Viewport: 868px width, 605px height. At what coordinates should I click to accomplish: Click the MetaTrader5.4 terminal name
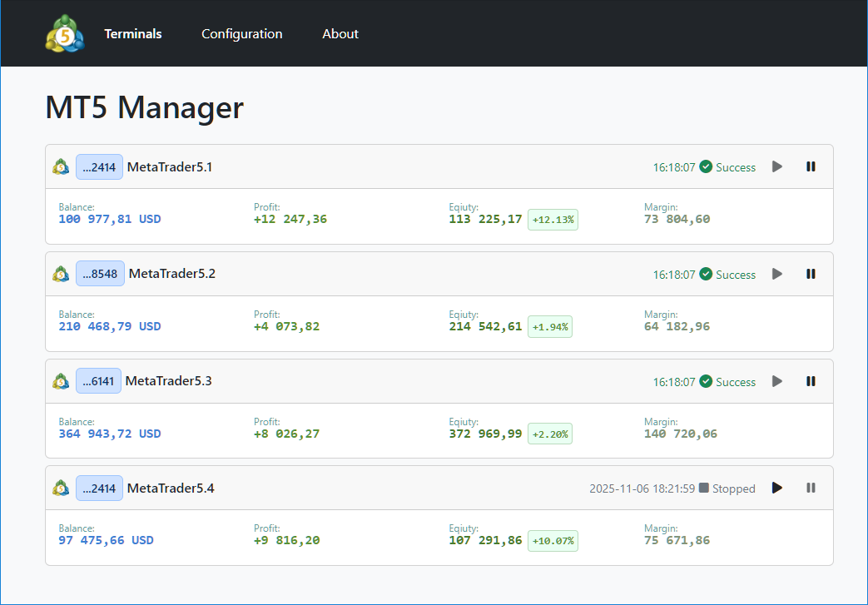tap(171, 488)
